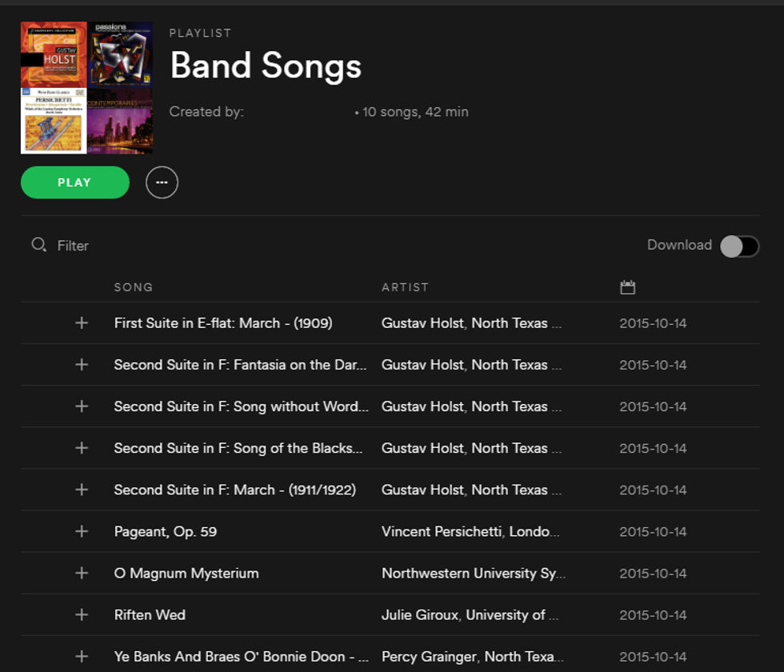
Task: Select the Second Suite Song of the Blacksmith track
Action: (x=238, y=448)
